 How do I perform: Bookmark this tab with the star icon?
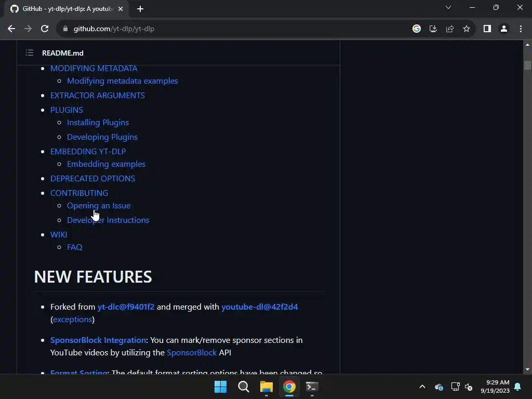(x=467, y=29)
